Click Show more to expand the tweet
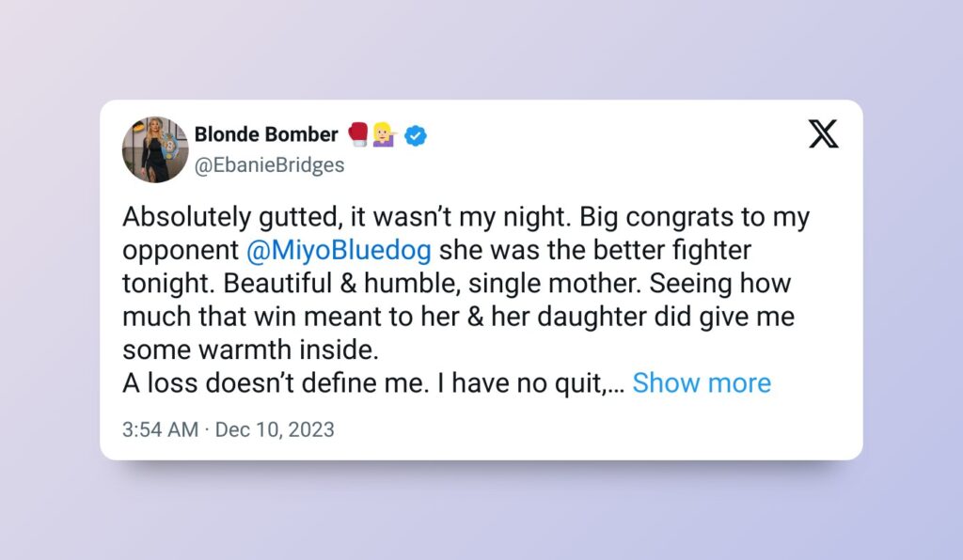Screen dimensions: 963x560 (702, 382)
